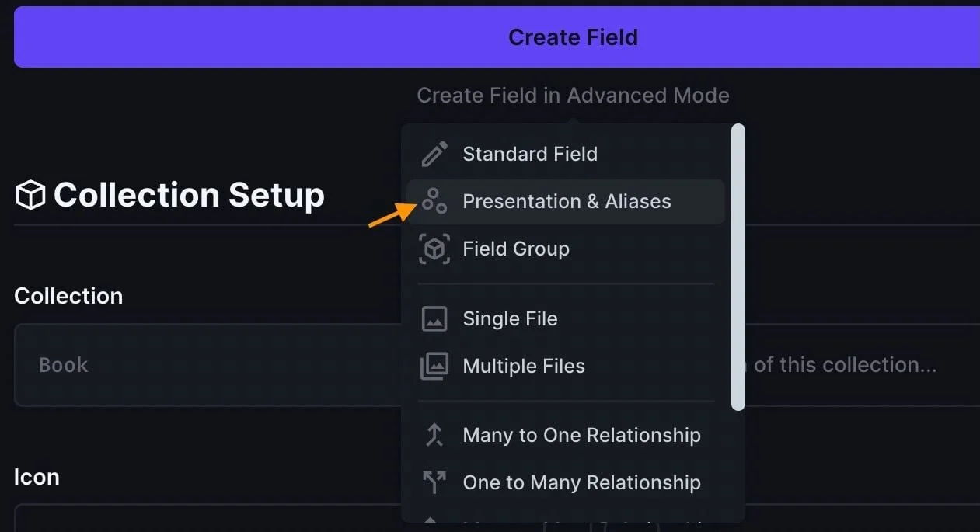Click the cube icon next to Field Group
The image size is (980, 532).
pos(434,249)
